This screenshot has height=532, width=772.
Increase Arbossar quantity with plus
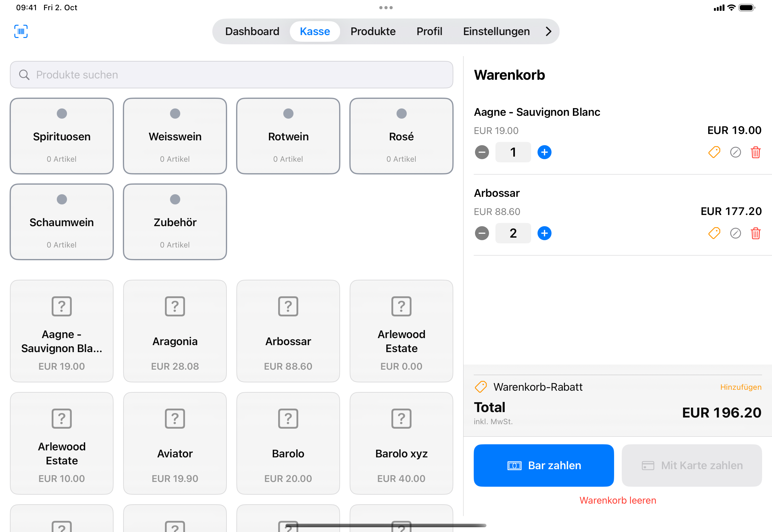(x=544, y=233)
